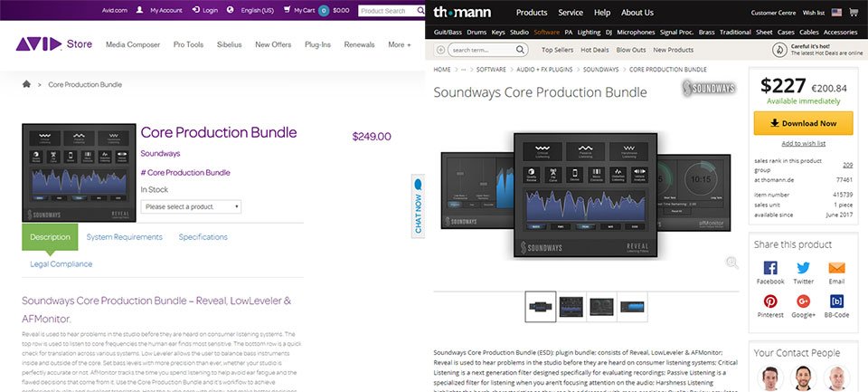Open the Chat Now side tab
The height and width of the screenshot is (392, 868).
(418, 206)
